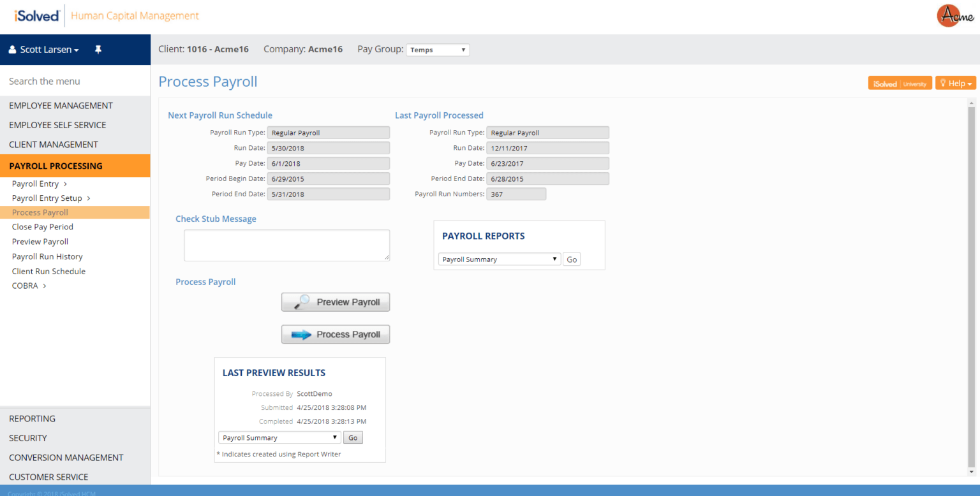Go to Close Pay Period

point(43,227)
